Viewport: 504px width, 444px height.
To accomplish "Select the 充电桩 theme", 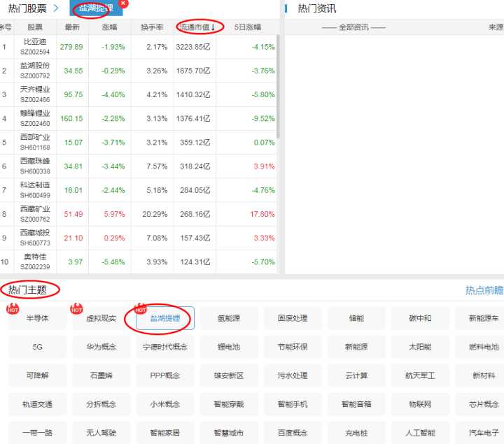I will [356, 432].
